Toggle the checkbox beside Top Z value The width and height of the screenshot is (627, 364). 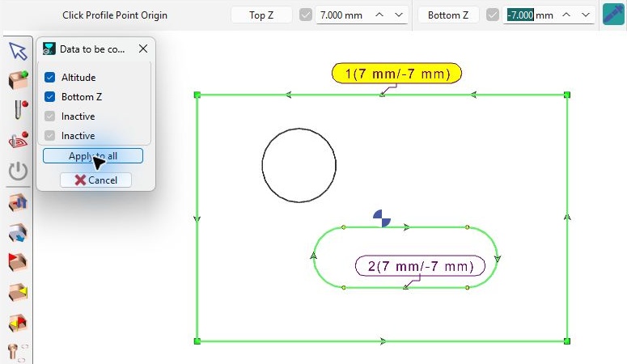306,15
